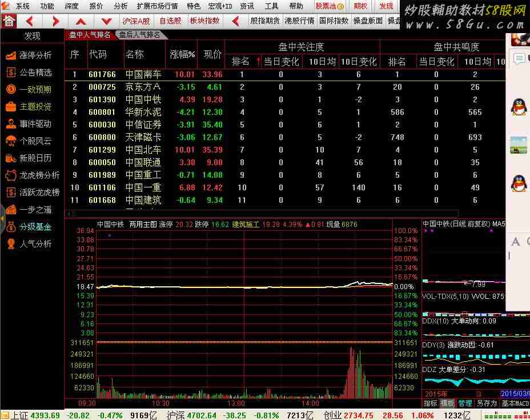The width and height of the screenshot is (530, 420).
Task: Select the 事件驱动 sidebar icon
Action: tap(11, 124)
